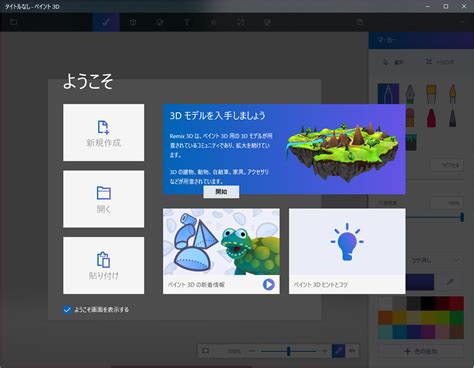Toggle the 3D view eye button
Viewport: 474px width, 368px height.
click(x=352, y=351)
